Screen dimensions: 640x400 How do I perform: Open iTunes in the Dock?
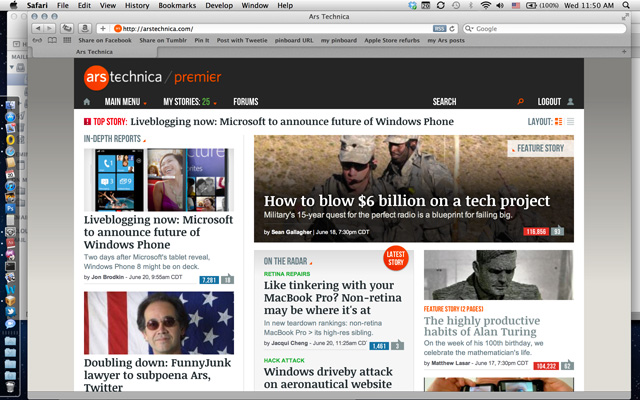click(x=10, y=187)
